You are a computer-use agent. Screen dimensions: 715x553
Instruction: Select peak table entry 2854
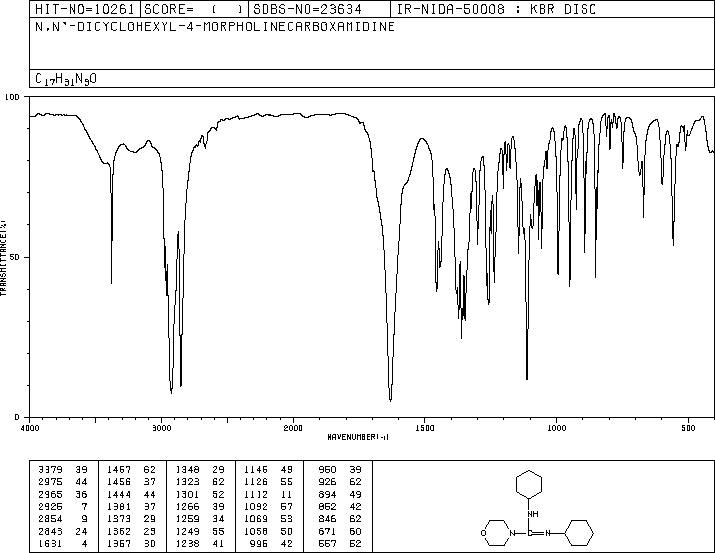[50, 519]
